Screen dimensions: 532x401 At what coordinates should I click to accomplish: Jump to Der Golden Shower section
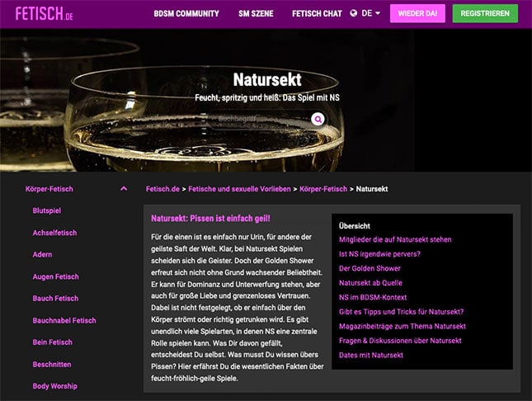pos(370,268)
